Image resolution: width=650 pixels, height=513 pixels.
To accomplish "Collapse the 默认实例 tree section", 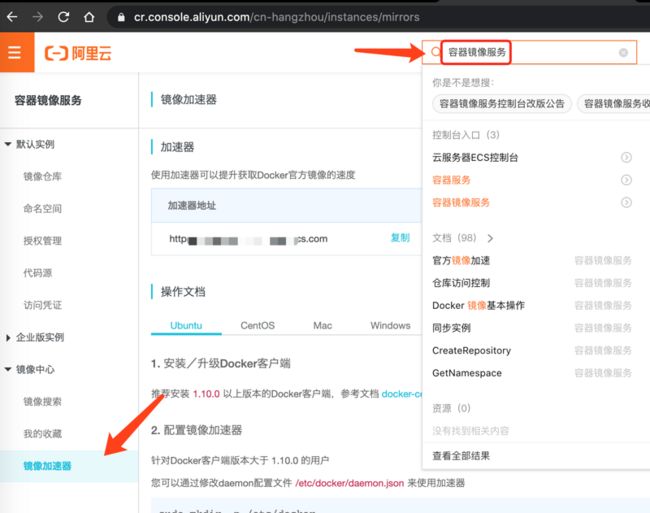I will (8, 144).
